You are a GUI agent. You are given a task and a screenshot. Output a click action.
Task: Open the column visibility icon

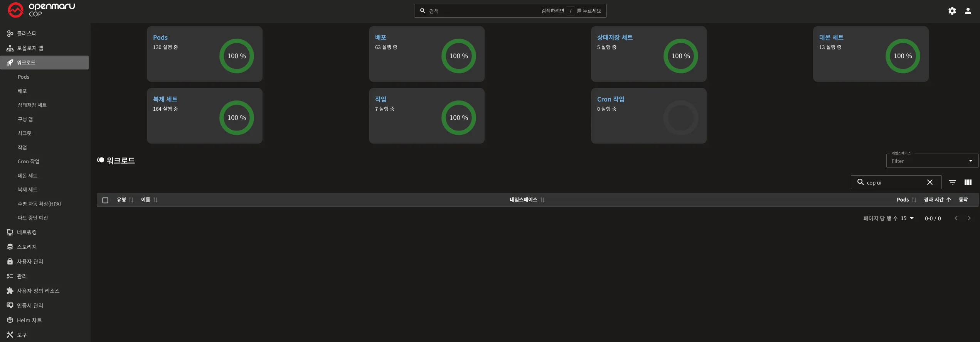968,182
